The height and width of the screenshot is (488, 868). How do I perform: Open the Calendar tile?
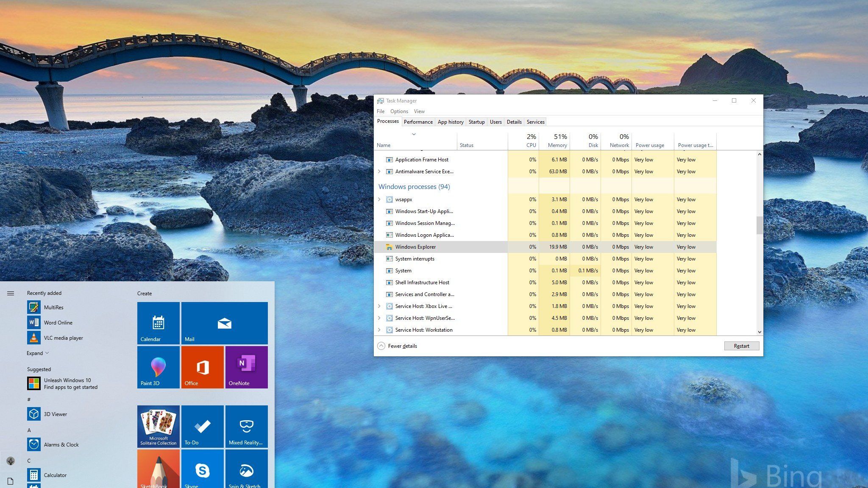[x=158, y=323]
